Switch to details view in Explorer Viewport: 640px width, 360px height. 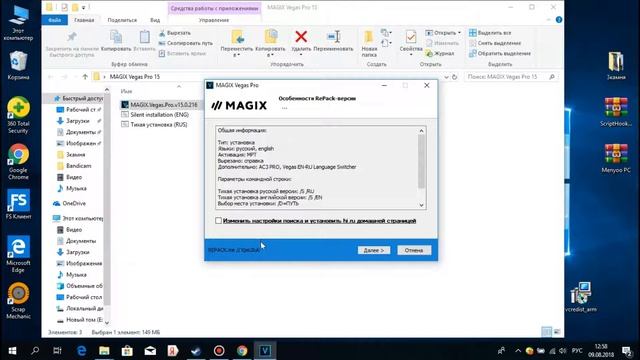pos(547,332)
